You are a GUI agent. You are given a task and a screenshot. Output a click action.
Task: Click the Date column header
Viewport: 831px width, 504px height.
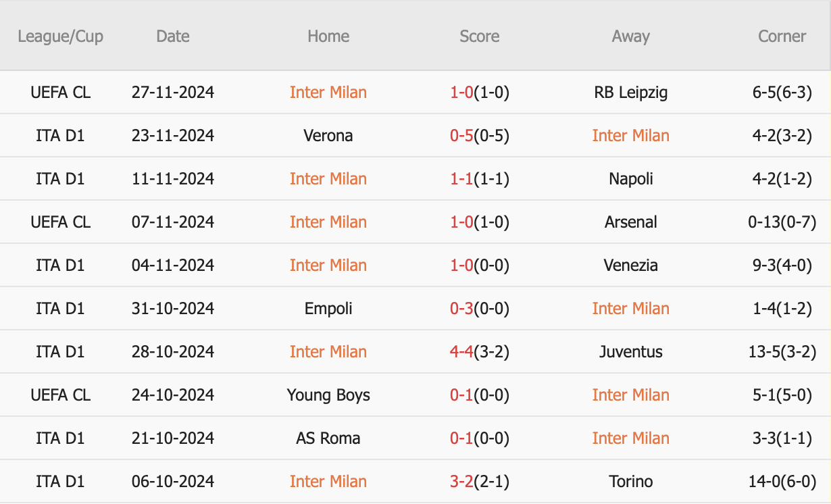coord(173,36)
